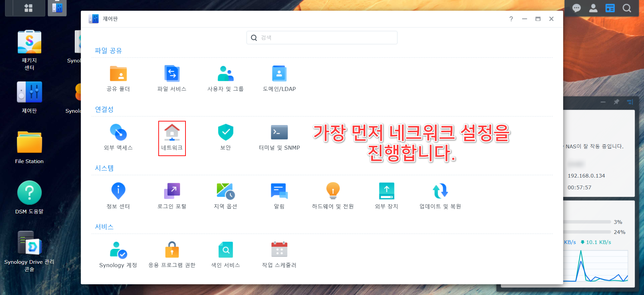Open DSM 도움말 help icon
This screenshot has height=295, width=644.
pyautogui.click(x=29, y=198)
